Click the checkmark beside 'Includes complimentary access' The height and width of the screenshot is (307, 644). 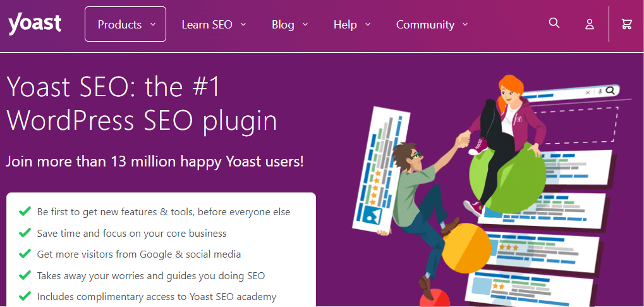[25, 296]
